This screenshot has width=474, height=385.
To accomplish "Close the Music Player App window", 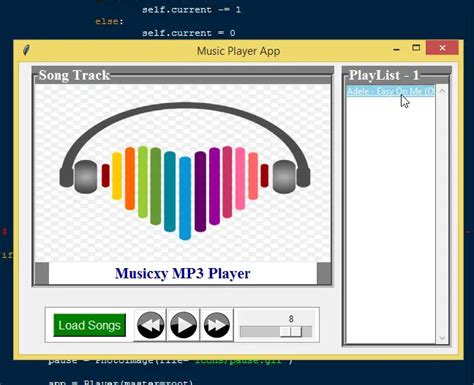I will click(x=442, y=48).
